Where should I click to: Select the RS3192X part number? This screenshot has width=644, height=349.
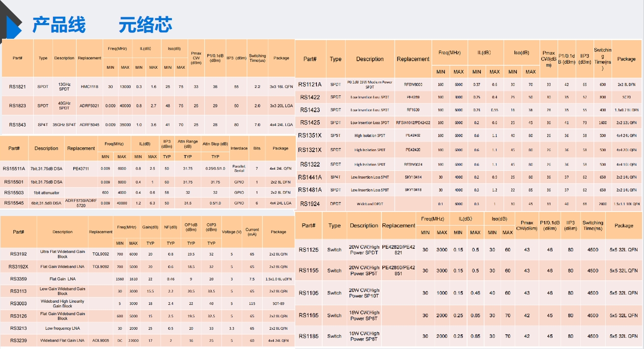point(18,267)
